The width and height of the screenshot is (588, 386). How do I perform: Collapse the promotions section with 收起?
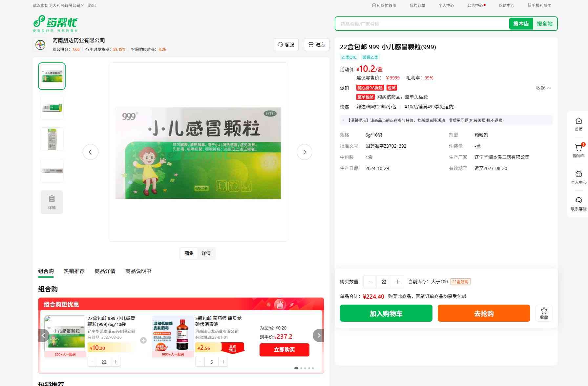click(x=543, y=88)
